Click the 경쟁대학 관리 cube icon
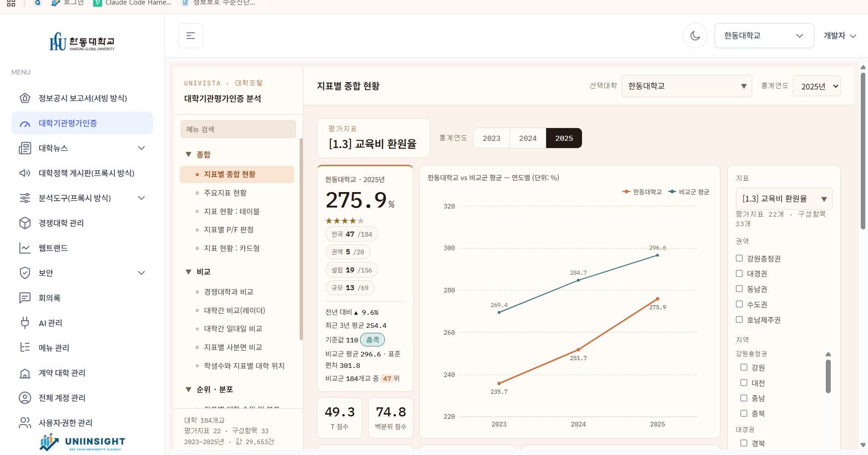The image size is (868, 455). [25, 223]
